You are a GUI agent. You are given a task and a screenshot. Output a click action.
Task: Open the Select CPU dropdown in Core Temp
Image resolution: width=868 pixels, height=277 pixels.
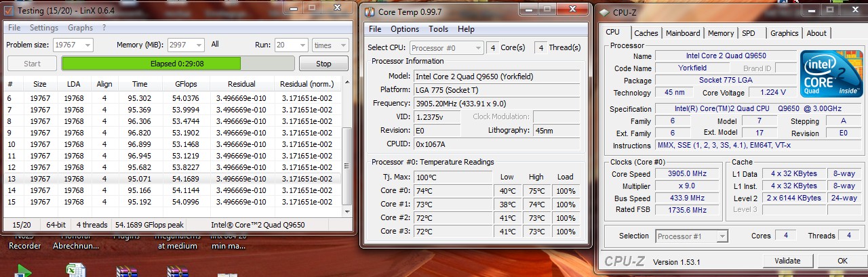tap(446, 48)
